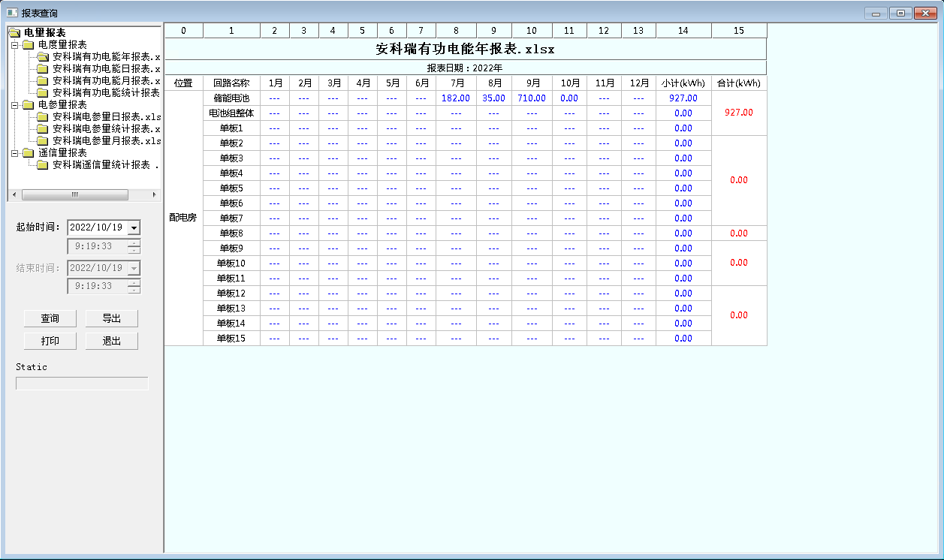Click the 查询 query button
This screenshot has height=560, width=944.
[x=50, y=318]
